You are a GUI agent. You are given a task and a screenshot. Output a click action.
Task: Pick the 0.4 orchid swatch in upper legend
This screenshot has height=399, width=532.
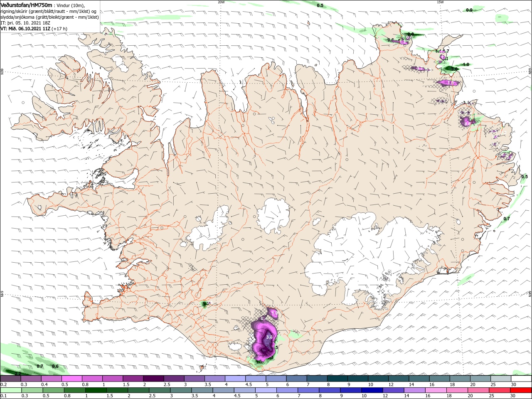click(51, 378)
